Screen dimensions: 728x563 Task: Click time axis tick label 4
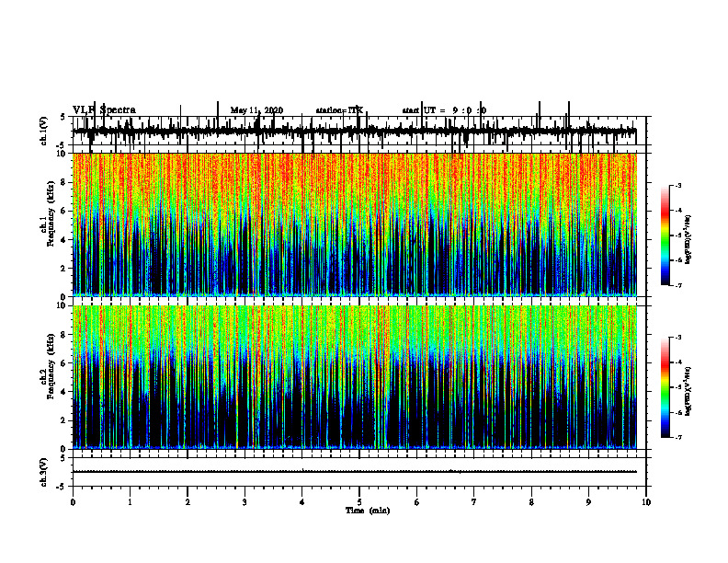pyautogui.click(x=302, y=502)
